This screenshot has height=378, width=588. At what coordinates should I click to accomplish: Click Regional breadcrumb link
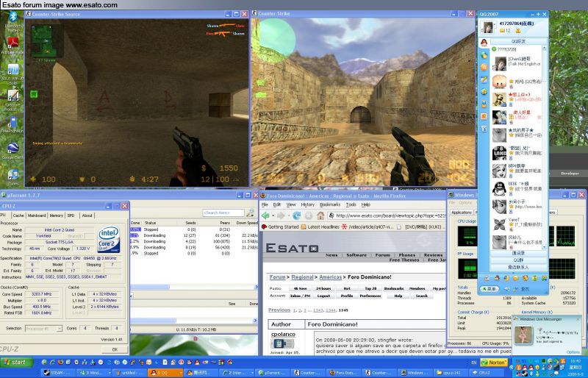(302, 277)
